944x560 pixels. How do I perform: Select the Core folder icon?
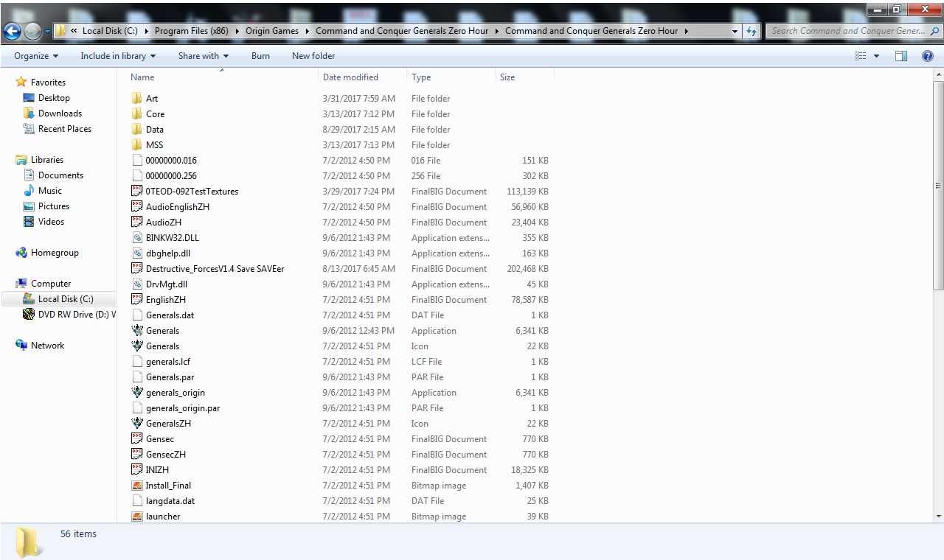point(136,113)
